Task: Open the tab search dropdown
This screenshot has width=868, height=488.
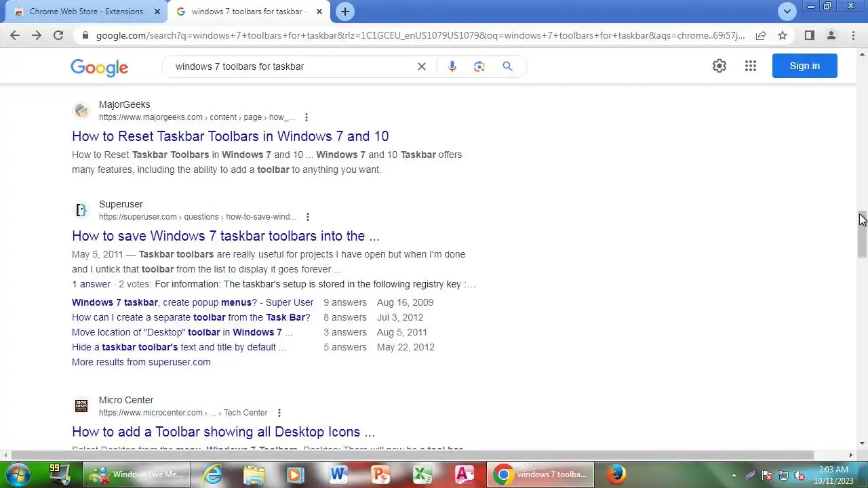Action: [787, 12]
